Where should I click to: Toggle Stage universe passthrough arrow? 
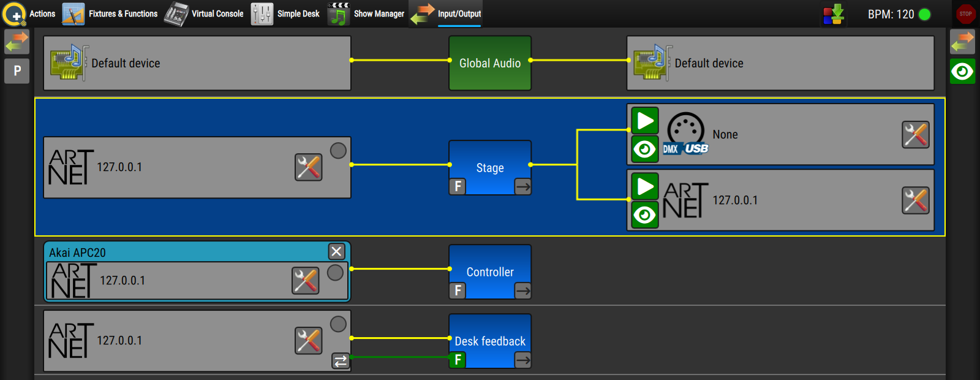(522, 186)
